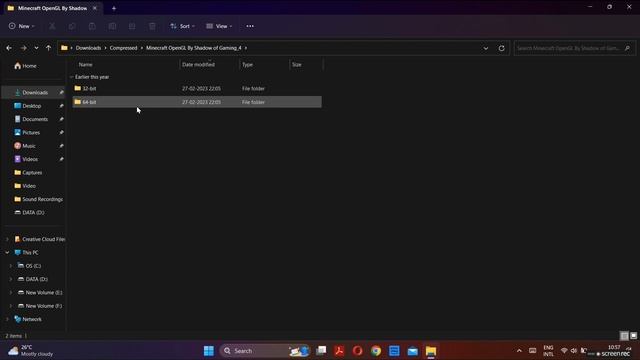
Task: Expand the OS (C:) drive node
Action: click(11, 266)
